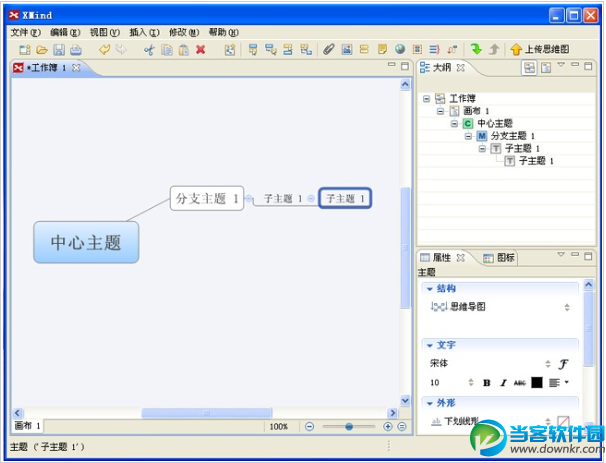Collapse the 文字 properties section
Viewport: 606px width, 463px height.
tap(430, 346)
